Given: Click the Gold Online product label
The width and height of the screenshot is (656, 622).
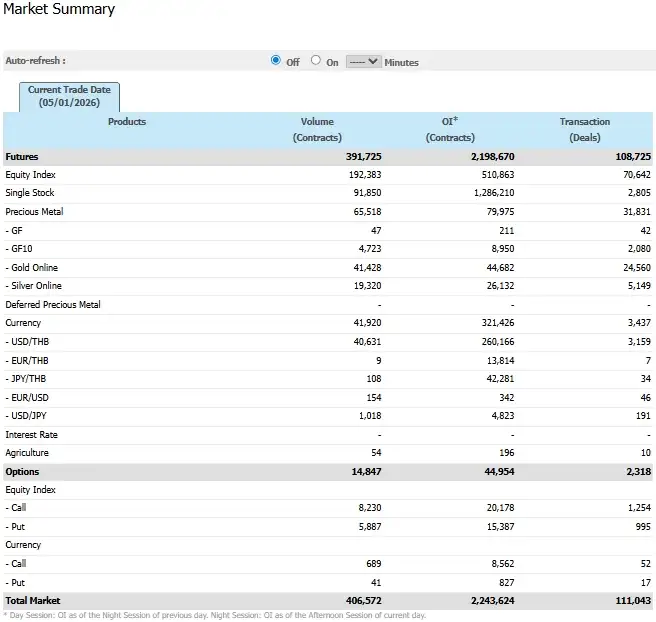Looking at the screenshot, I should [32, 268].
